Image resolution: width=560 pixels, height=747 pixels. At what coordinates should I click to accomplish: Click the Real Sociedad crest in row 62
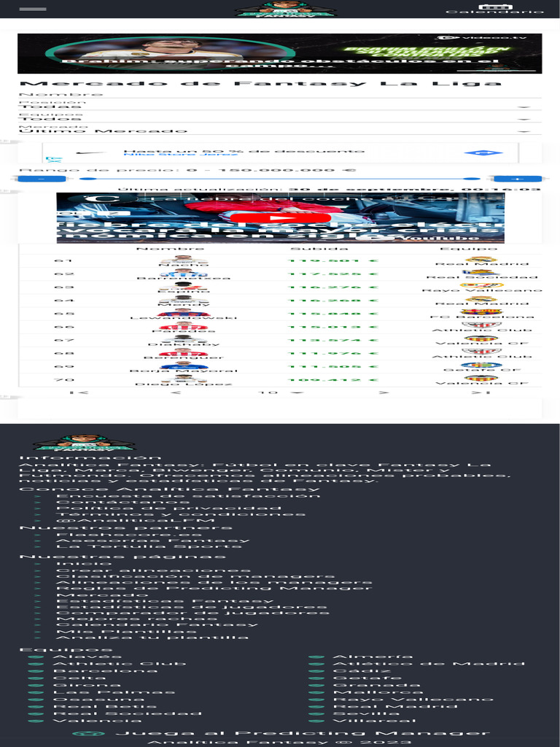click(481, 273)
